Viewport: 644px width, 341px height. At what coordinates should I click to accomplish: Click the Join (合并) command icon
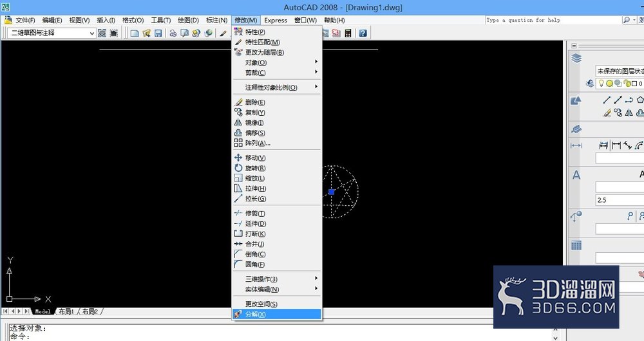pos(238,244)
